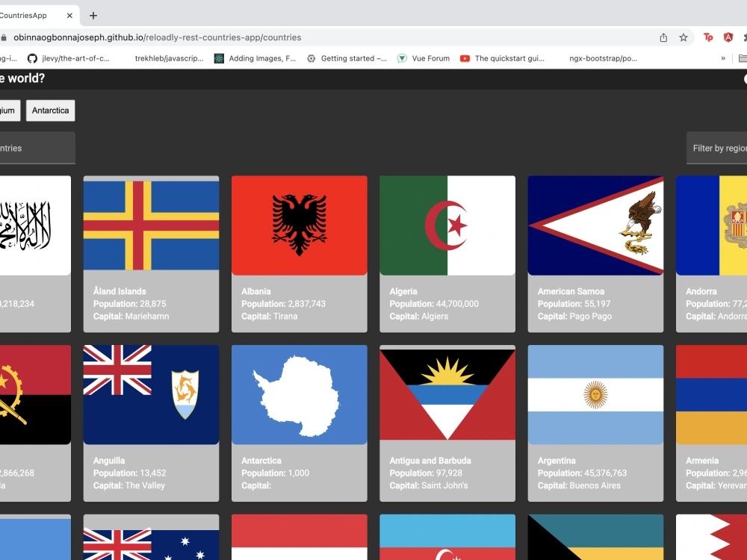
Task: Open the jlevy/the-art-of-c... bookmark
Action: coord(69,58)
